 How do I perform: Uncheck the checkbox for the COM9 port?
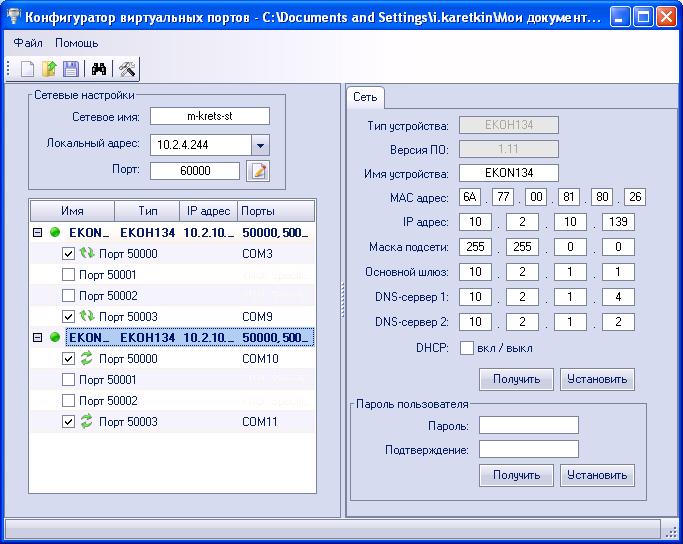[68, 317]
